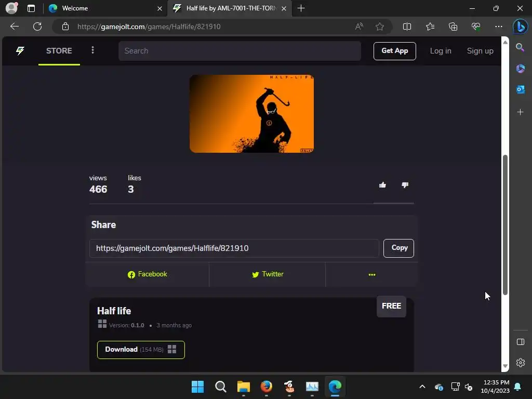The height and width of the screenshot is (399, 532).
Task: Click the FREE price badge
Action: 391,306
